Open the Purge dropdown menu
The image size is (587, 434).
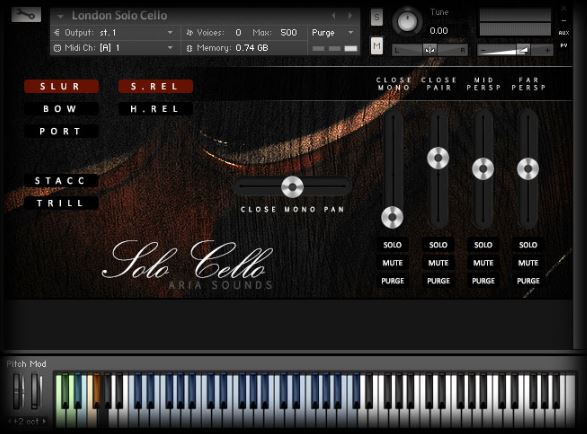332,33
